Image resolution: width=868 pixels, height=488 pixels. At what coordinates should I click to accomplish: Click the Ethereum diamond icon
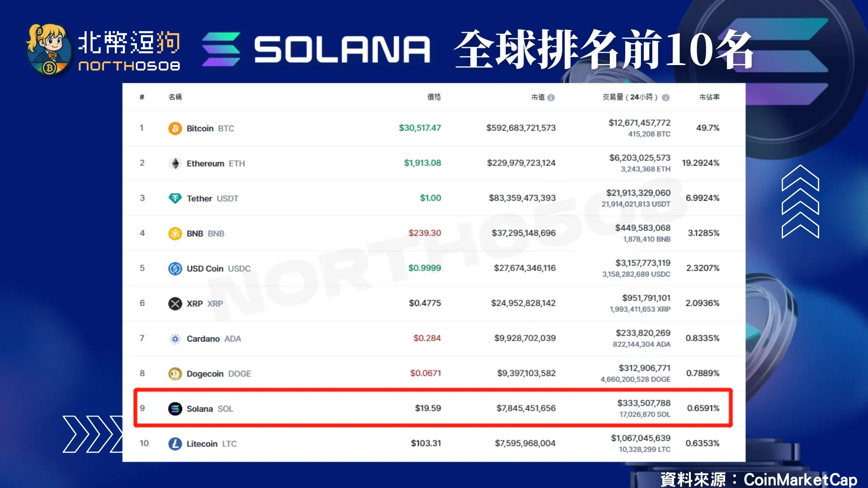pos(175,163)
